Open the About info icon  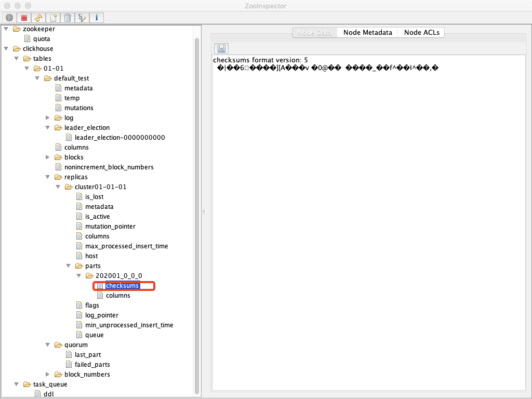pyautogui.click(x=97, y=18)
